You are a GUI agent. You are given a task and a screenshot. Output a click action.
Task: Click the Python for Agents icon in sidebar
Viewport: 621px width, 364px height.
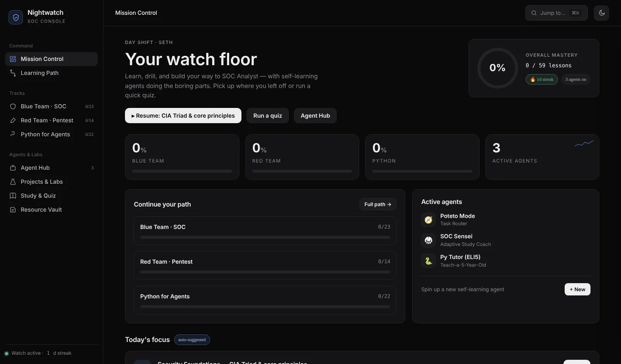coord(13,134)
